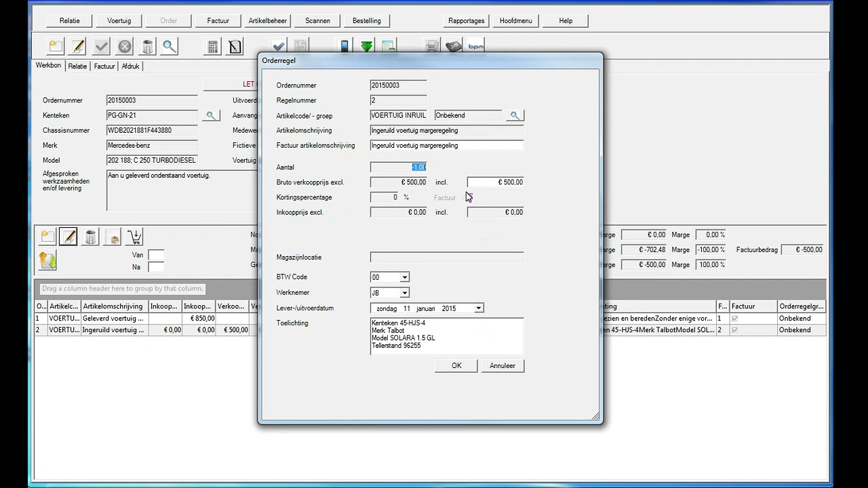This screenshot has height=488, width=868.
Task: Click the blue checkmark icon in toolbar
Action: [278, 45]
